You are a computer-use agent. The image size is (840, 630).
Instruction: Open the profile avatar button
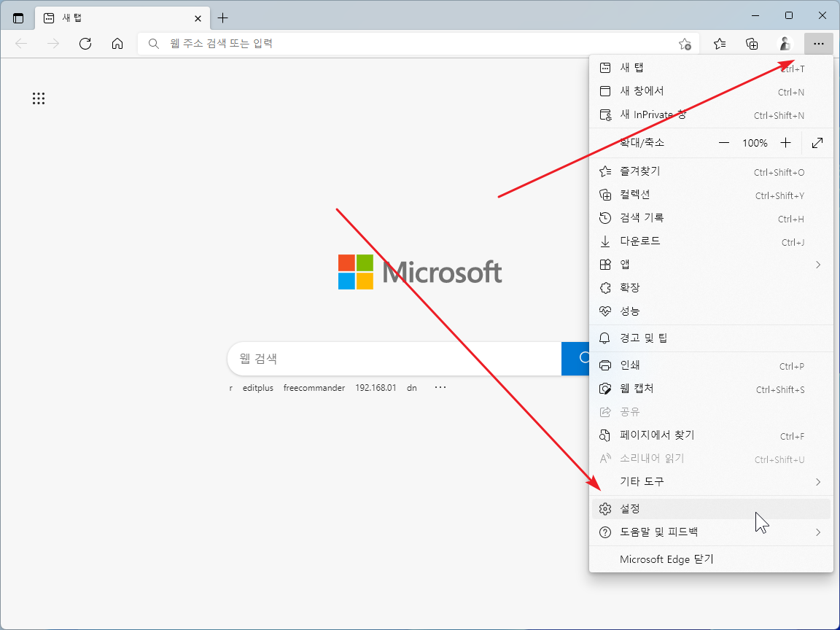click(785, 44)
